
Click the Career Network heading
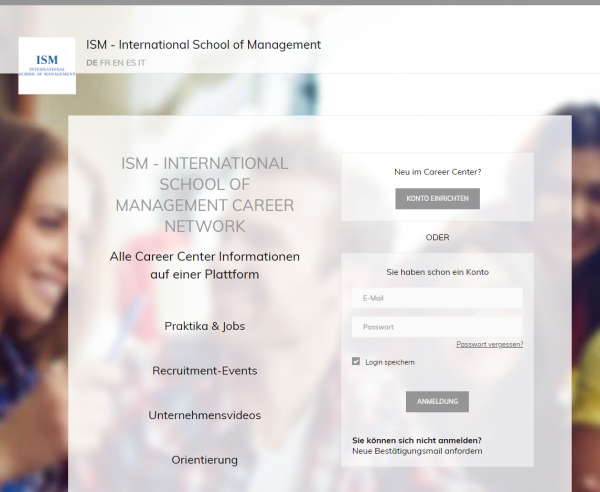click(205, 195)
